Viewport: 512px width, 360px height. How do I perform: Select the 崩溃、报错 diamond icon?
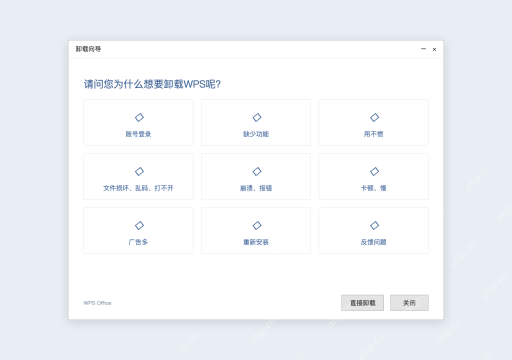pos(257,171)
